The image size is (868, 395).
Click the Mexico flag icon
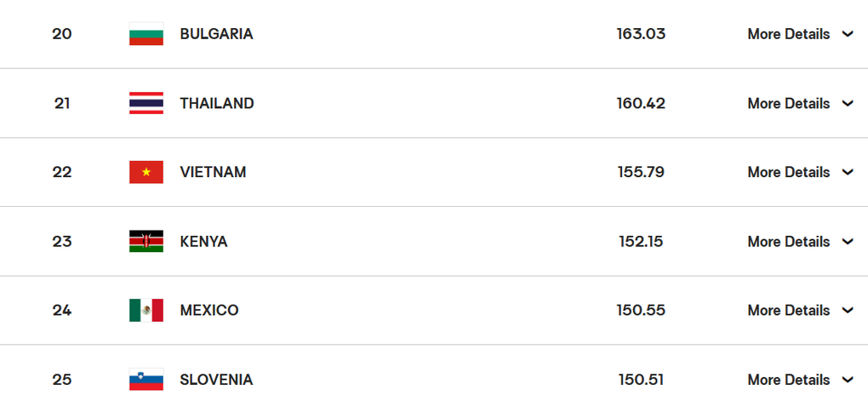click(146, 310)
